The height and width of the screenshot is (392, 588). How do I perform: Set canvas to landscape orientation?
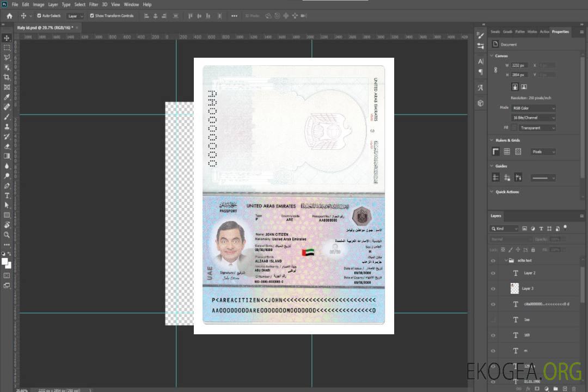click(524, 87)
